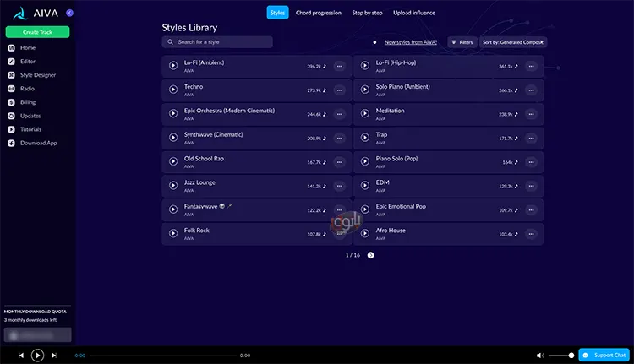
Task: Open the Sort by dropdown
Action: point(513,41)
